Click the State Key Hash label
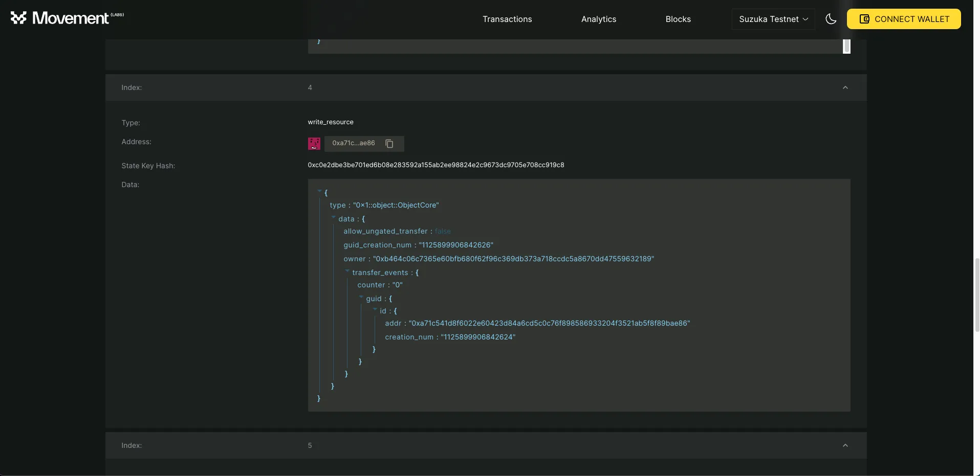The image size is (980, 476). [x=148, y=166]
